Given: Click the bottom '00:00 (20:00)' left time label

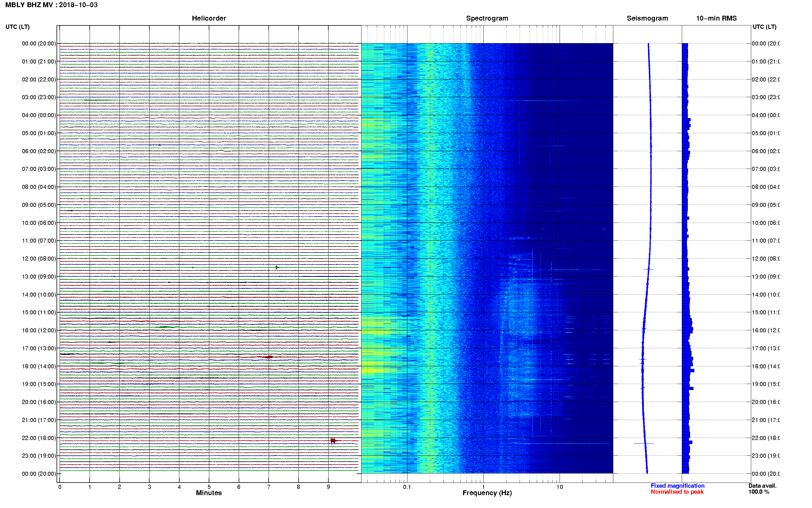Looking at the screenshot, I should [39, 474].
